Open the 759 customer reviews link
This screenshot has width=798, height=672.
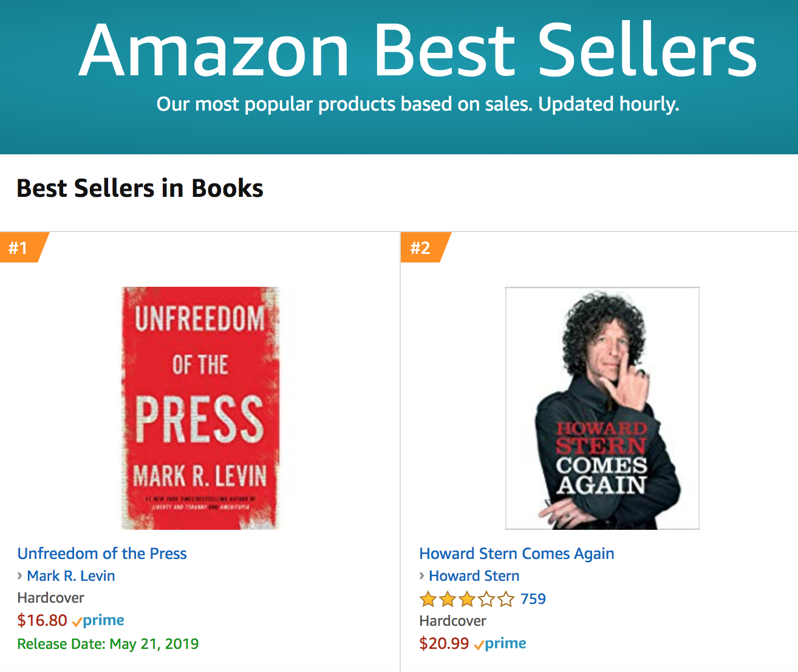(x=533, y=599)
